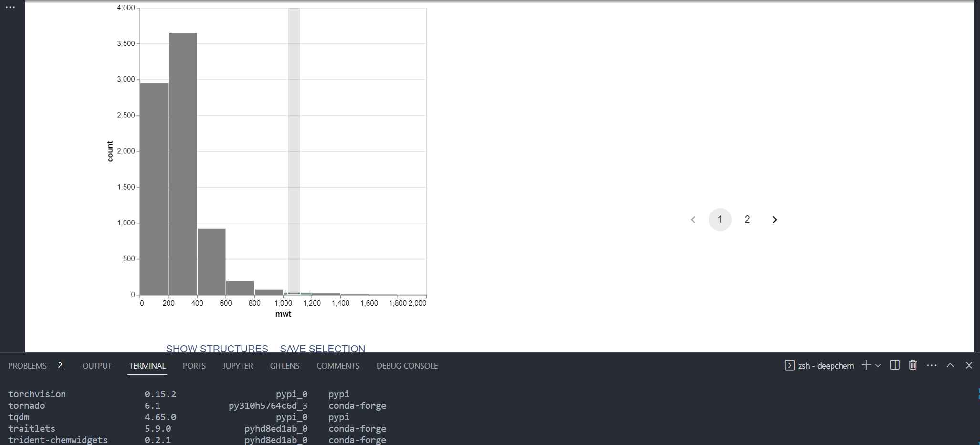Click SAVE SELECTION below the histogram
Viewport: 980px width, 445px height.
click(x=322, y=349)
